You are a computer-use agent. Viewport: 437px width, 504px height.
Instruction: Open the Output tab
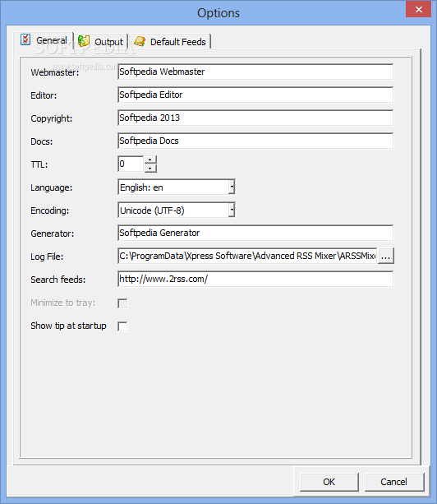[101, 42]
